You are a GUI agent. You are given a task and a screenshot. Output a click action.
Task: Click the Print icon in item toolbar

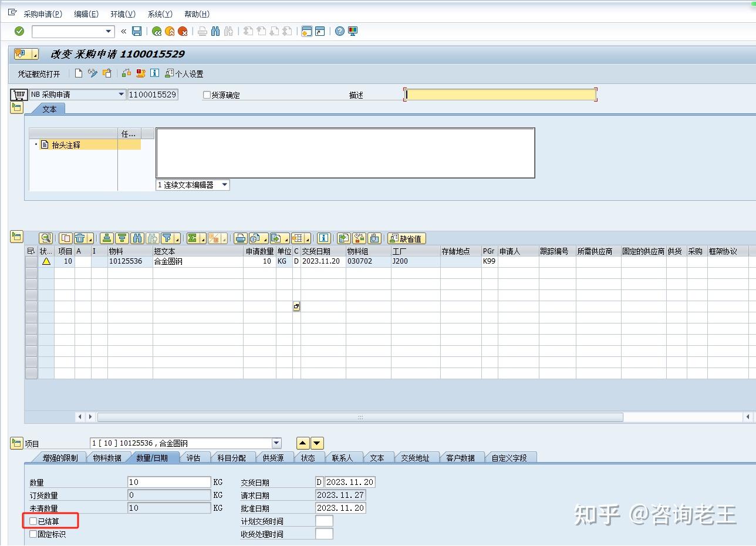click(x=240, y=238)
